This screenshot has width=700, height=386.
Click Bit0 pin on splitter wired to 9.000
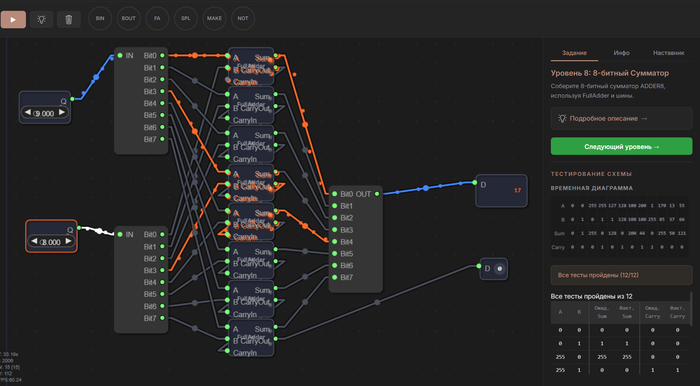click(162, 55)
